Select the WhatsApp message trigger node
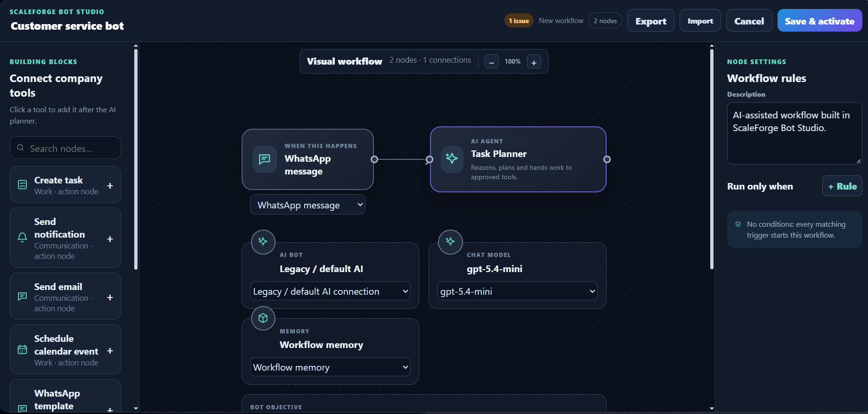Image resolution: width=868 pixels, height=414 pixels. click(308, 159)
